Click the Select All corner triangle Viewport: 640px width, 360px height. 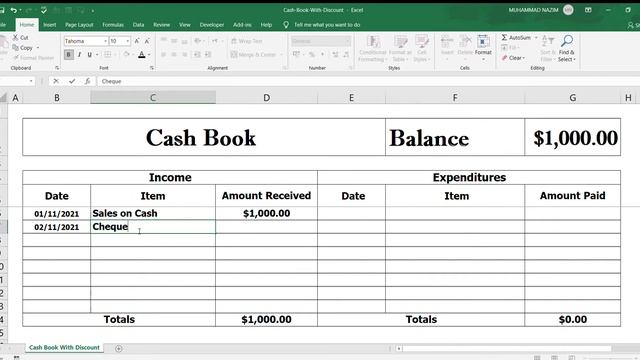(x=3, y=98)
